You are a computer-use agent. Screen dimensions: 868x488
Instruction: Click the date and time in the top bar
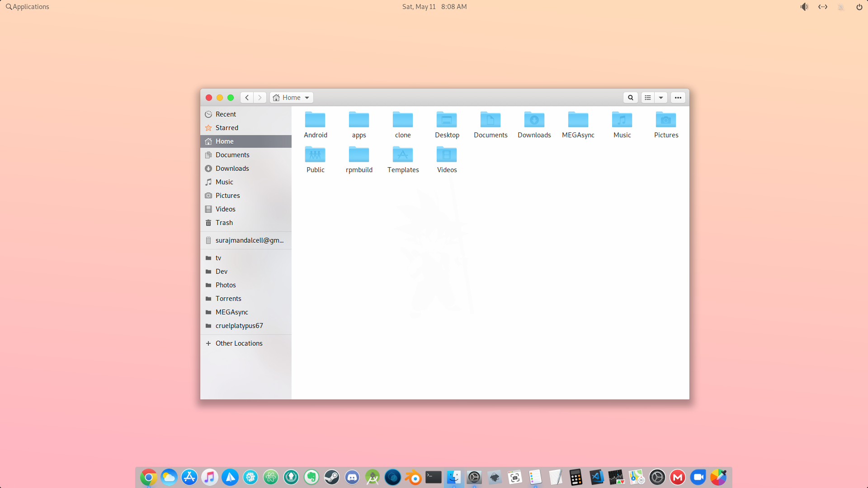pyautogui.click(x=434, y=7)
